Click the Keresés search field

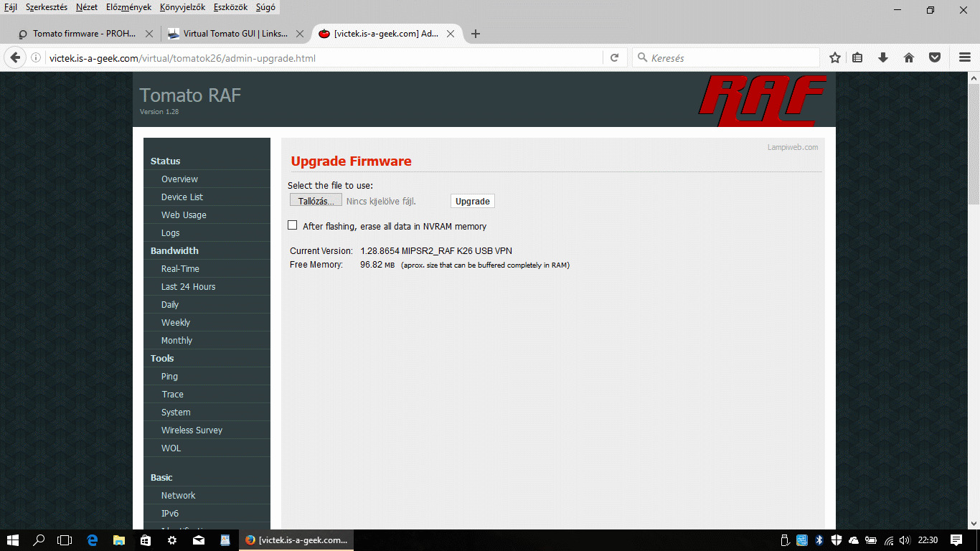coord(725,58)
